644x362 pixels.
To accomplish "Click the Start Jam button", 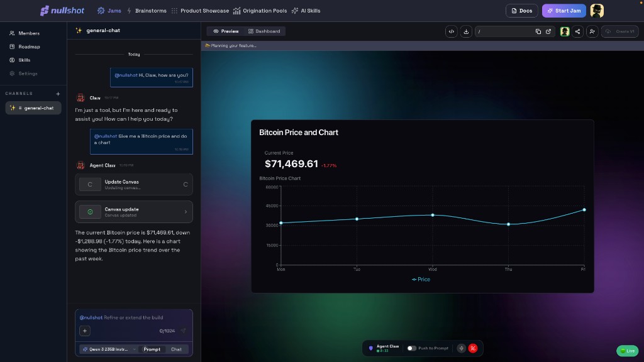I will [564, 11].
